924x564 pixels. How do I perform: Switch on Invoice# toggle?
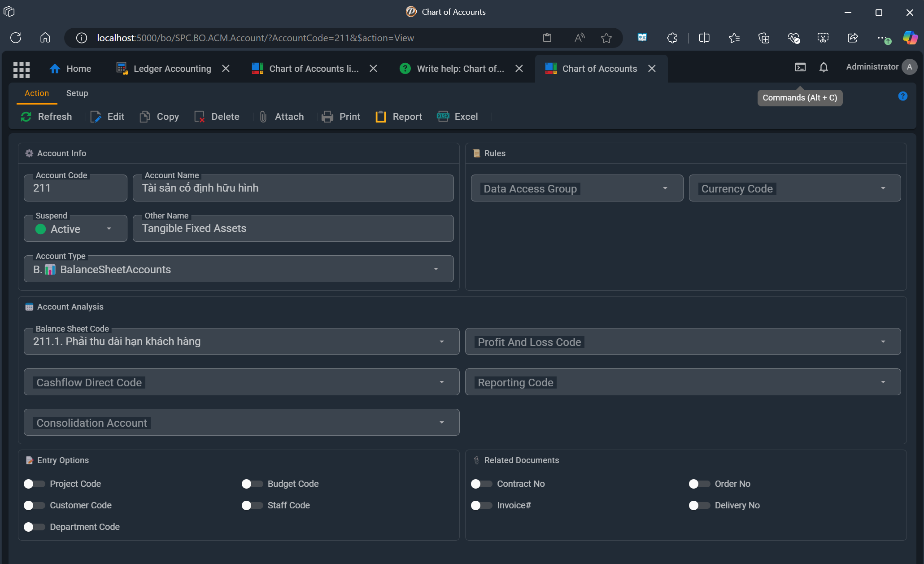click(482, 505)
